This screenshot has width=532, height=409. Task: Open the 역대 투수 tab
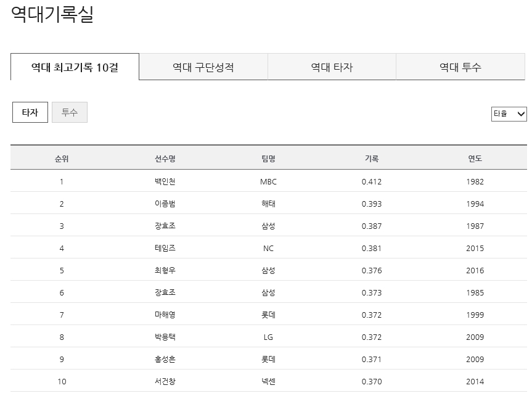460,67
